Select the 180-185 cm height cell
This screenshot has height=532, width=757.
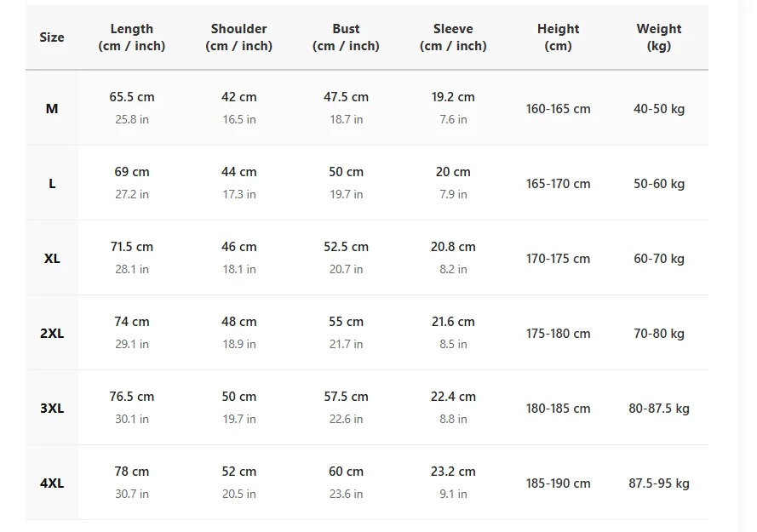click(558, 409)
